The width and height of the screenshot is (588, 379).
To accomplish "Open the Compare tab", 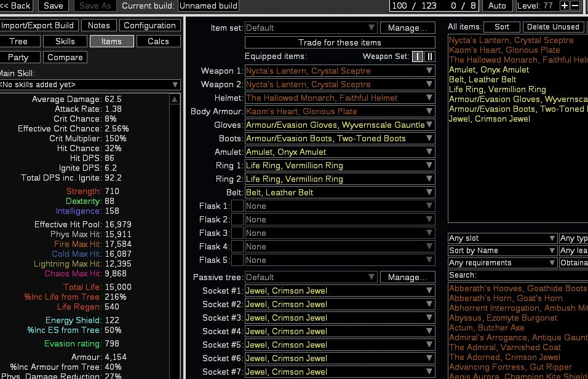I will coord(65,57).
